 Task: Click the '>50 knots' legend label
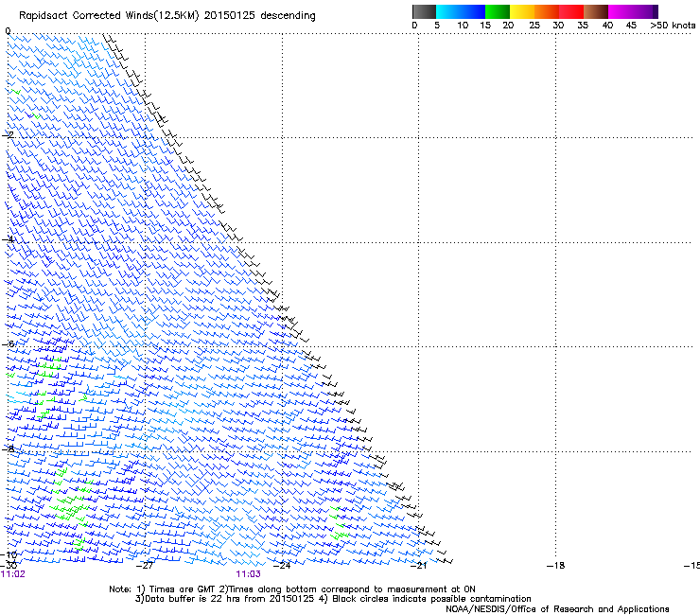[x=673, y=26]
